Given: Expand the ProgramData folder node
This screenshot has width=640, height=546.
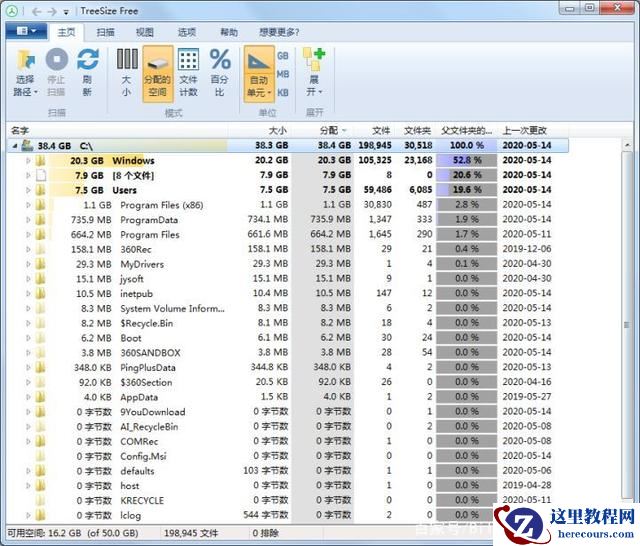Looking at the screenshot, I should tap(28, 220).
